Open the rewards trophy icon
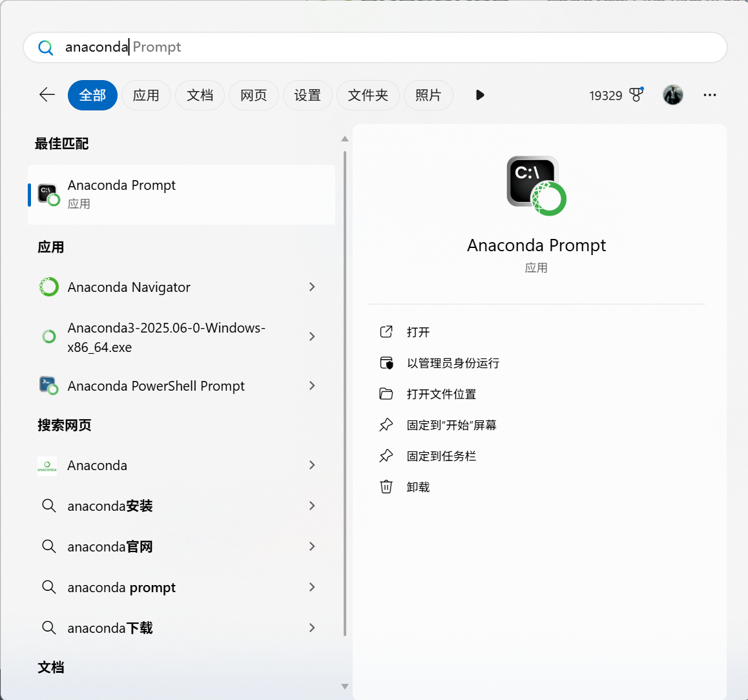Image resolution: width=748 pixels, height=700 pixels. tap(636, 94)
